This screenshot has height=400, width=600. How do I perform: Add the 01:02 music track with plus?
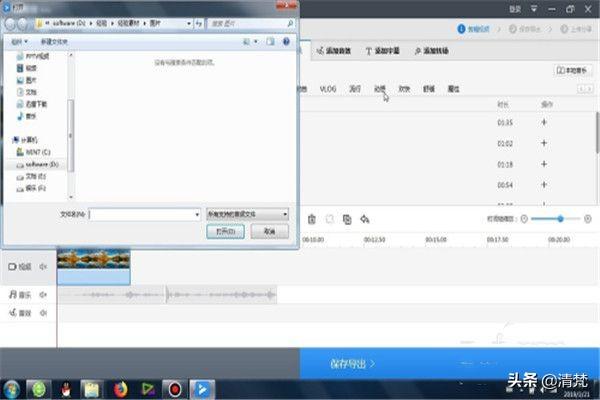tap(544, 143)
